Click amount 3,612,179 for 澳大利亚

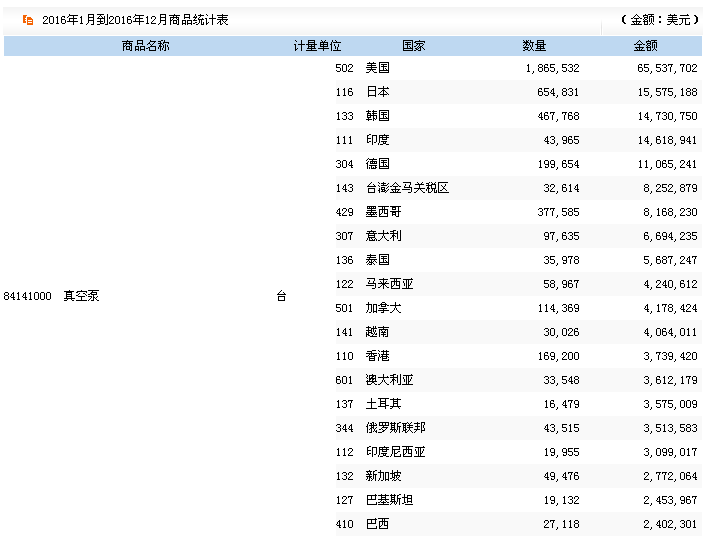[x=670, y=380]
